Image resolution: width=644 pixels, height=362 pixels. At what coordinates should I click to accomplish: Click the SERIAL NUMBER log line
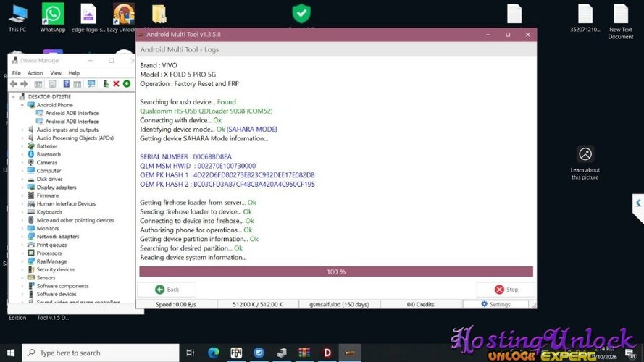(x=185, y=157)
